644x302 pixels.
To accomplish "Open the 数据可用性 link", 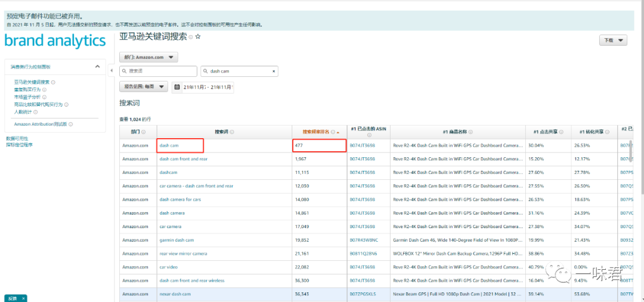I will coord(17,139).
